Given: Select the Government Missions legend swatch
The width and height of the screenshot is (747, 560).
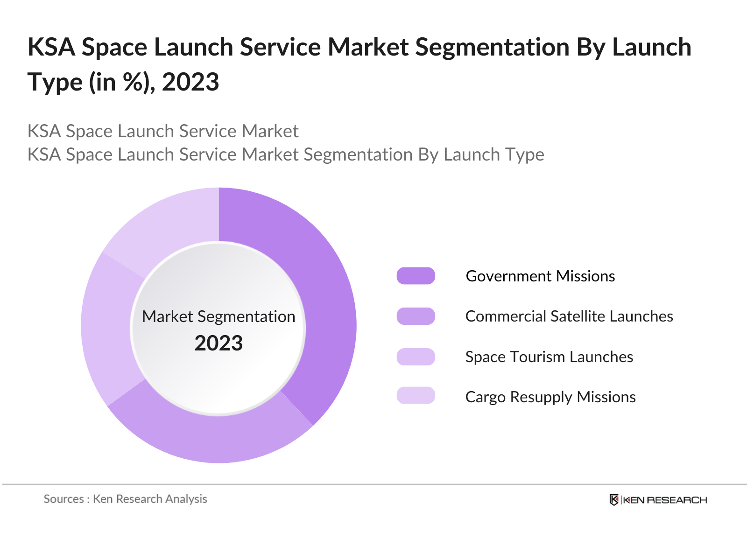Looking at the screenshot, I should 416,276.
